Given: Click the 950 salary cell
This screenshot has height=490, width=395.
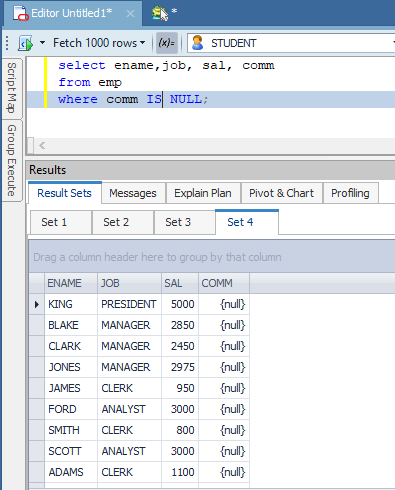Looking at the screenshot, I should [180, 388].
